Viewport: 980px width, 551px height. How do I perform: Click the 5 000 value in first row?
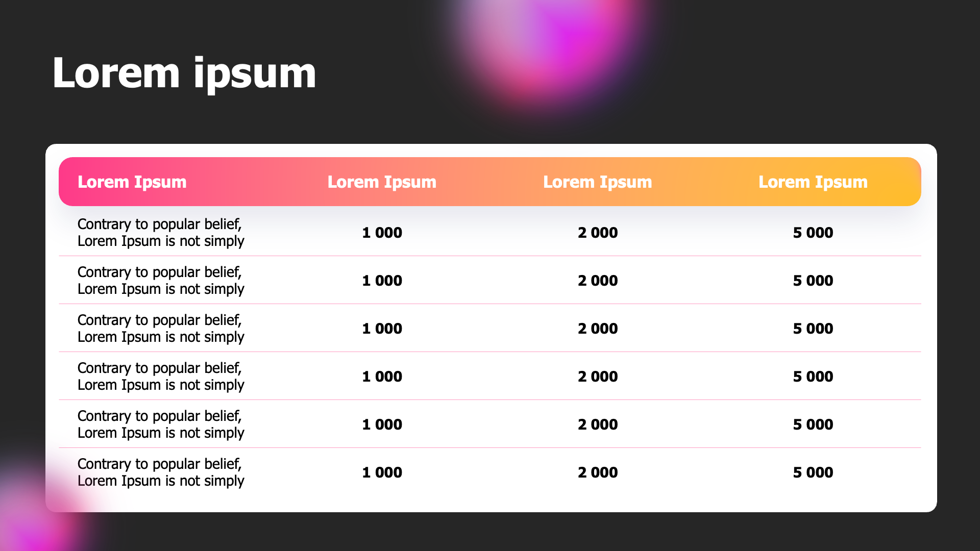813,233
